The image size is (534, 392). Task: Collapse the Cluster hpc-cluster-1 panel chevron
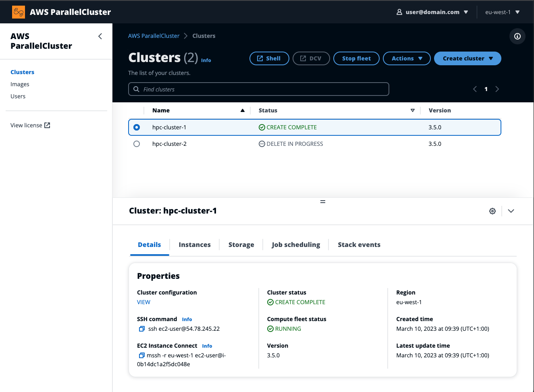[x=511, y=211]
